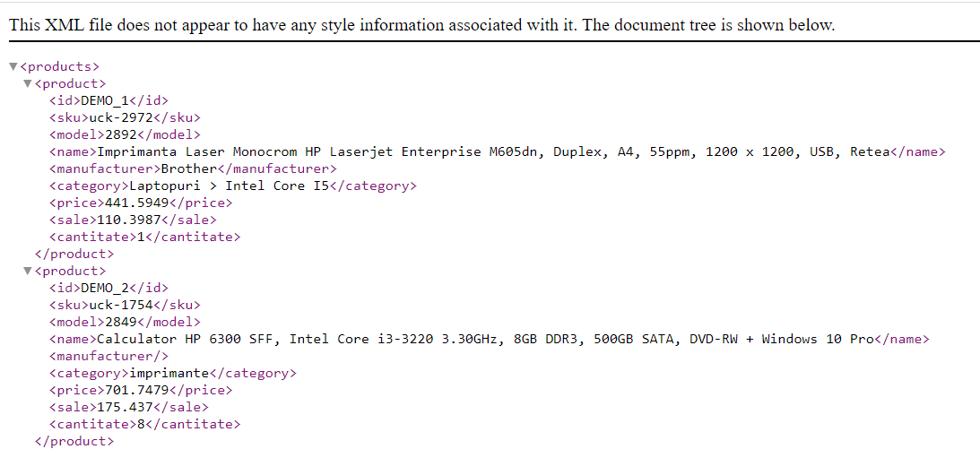
Task: Click the DEMO_2 id value
Action: (105, 288)
